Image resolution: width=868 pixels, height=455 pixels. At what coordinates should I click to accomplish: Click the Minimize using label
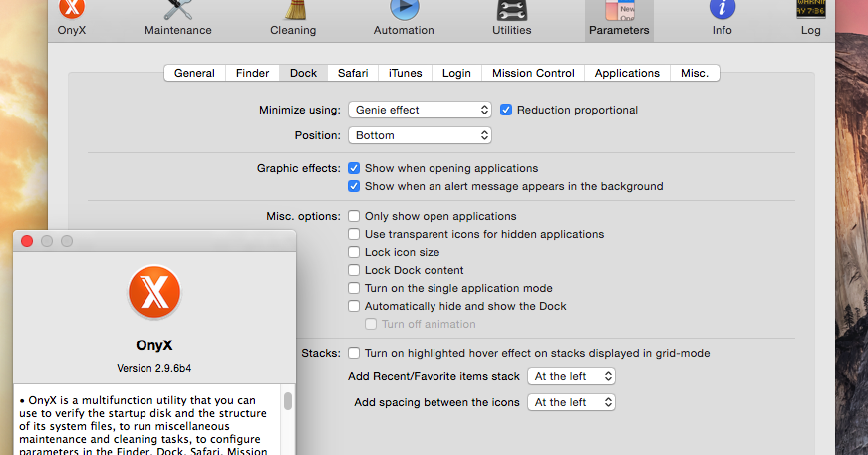(x=300, y=110)
